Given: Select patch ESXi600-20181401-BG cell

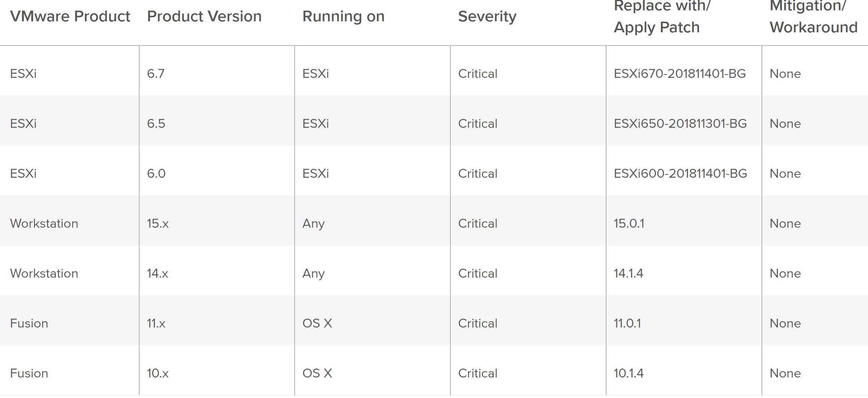Looking at the screenshot, I should click(680, 174).
